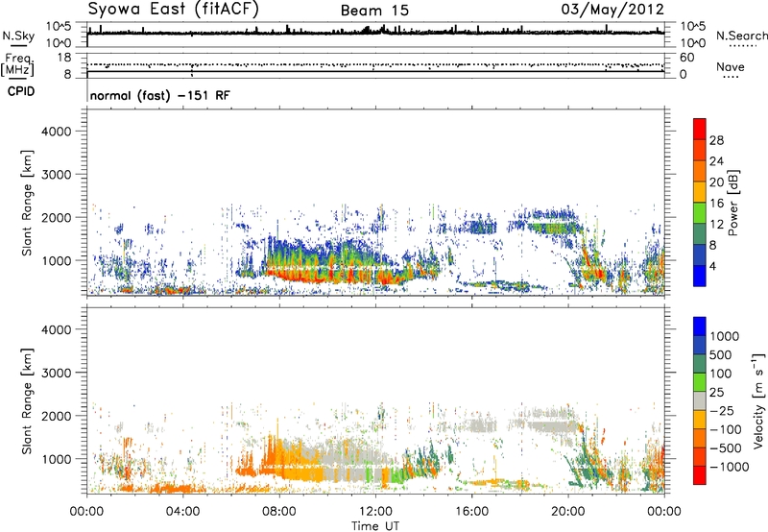The height and width of the screenshot is (532, 768).
Task: Pick the dark blue 4–8 dB power swatch
Action: 700,255
